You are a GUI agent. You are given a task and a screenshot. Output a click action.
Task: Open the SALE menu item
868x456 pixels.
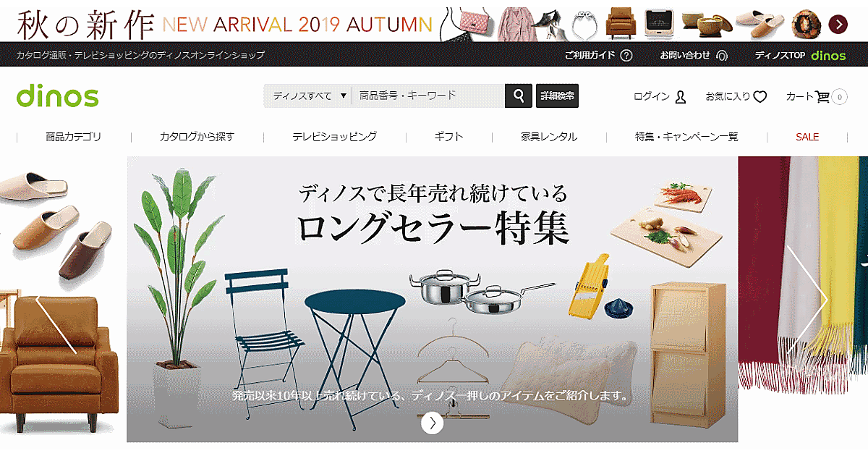point(807,137)
